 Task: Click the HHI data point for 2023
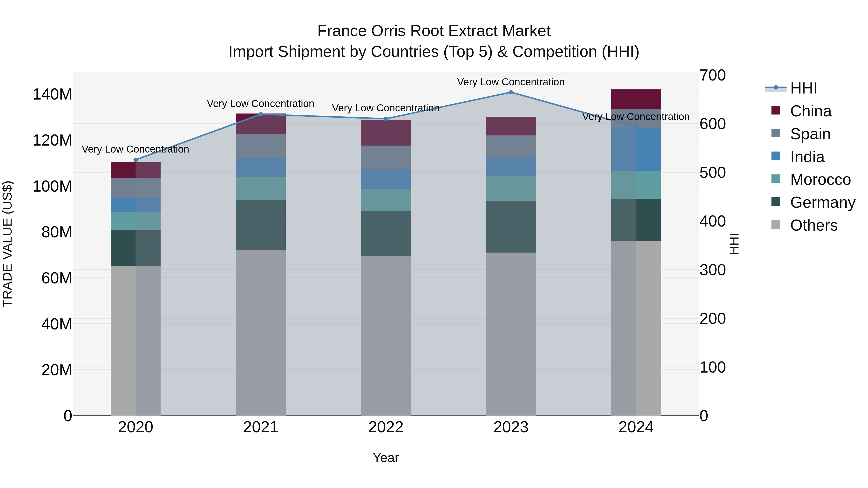511,92
